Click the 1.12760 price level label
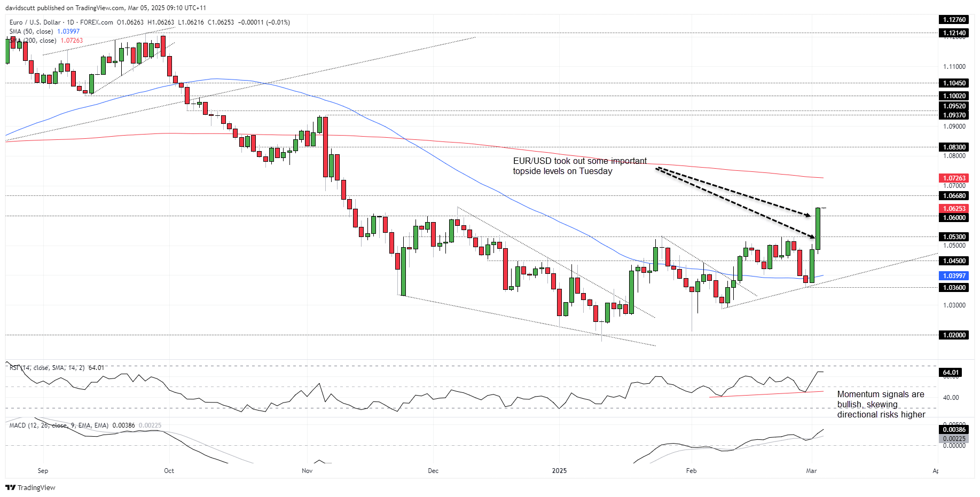This screenshot has width=980, height=497. click(954, 20)
